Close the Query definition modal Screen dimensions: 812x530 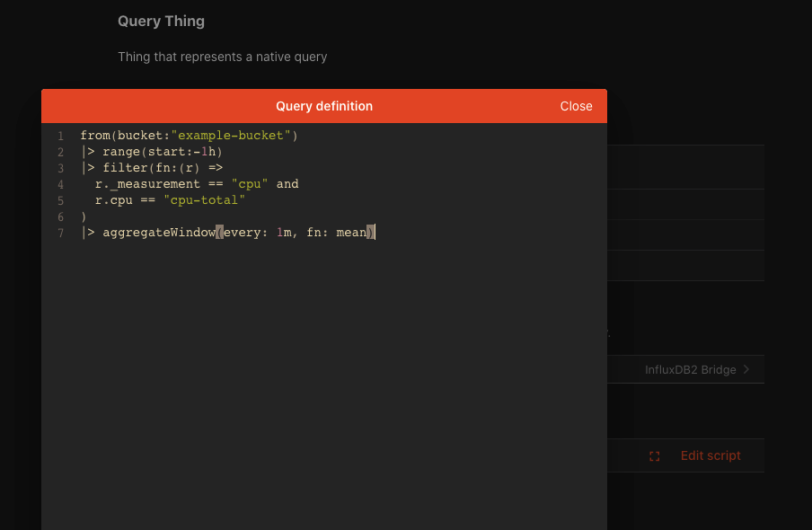pos(576,106)
